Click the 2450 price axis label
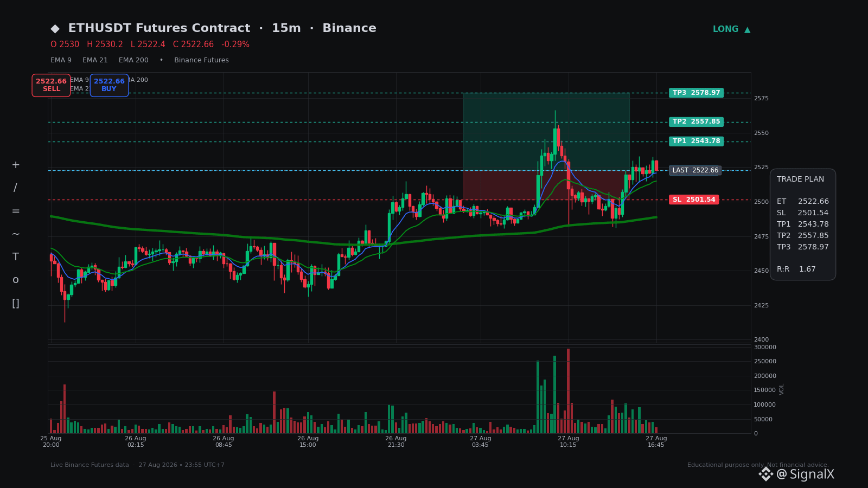 [x=761, y=271]
